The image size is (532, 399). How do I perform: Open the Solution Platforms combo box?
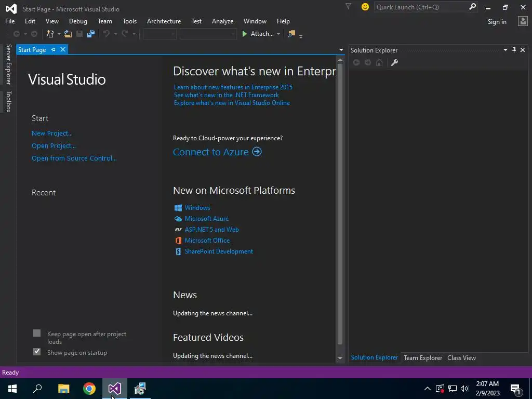point(208,34)
